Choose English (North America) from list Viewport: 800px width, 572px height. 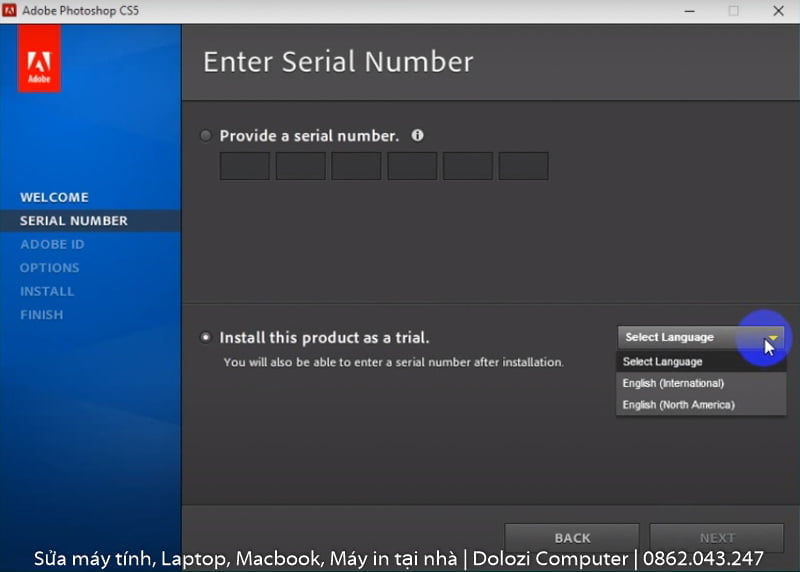click(x=678, y=405)
